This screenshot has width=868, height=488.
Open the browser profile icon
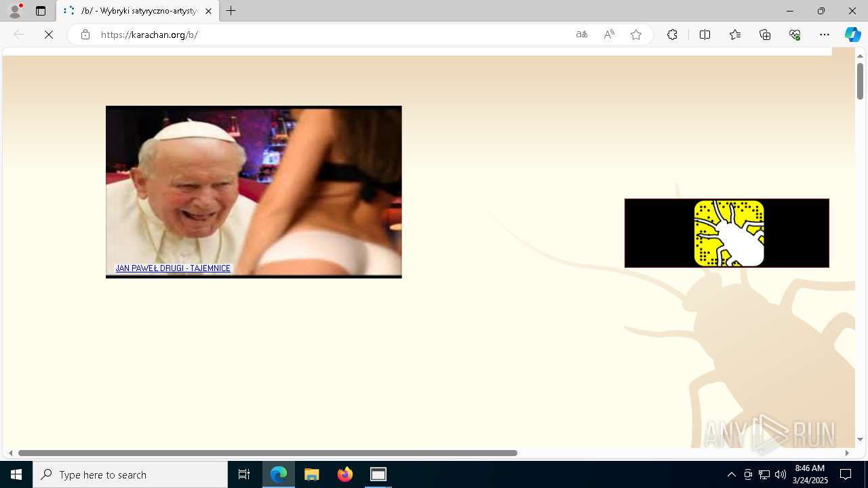[x=14, y=11]
